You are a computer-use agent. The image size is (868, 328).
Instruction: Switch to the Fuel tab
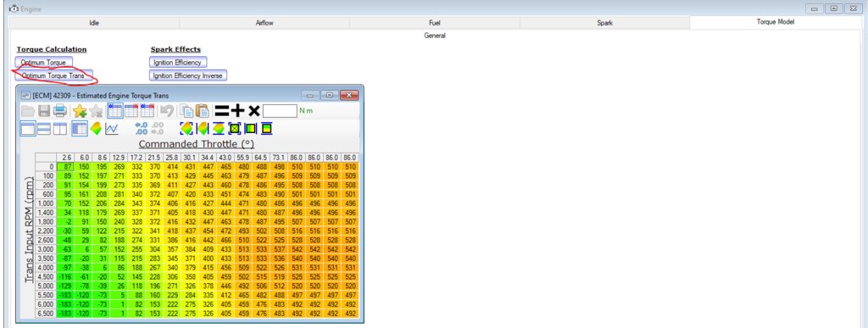435,23
